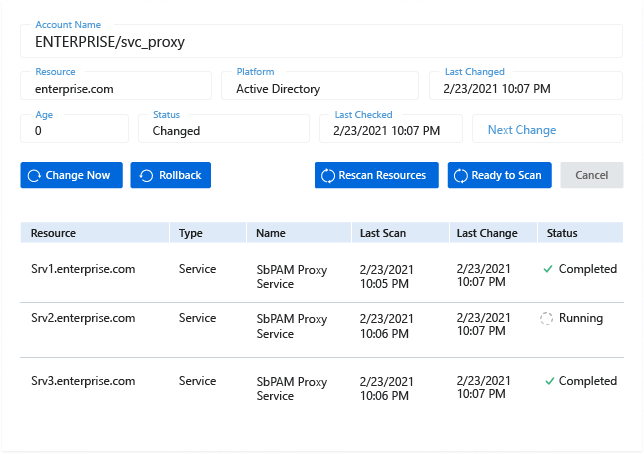
Task: Click the Service type cell for Srv1
Action: coord(198,269)
